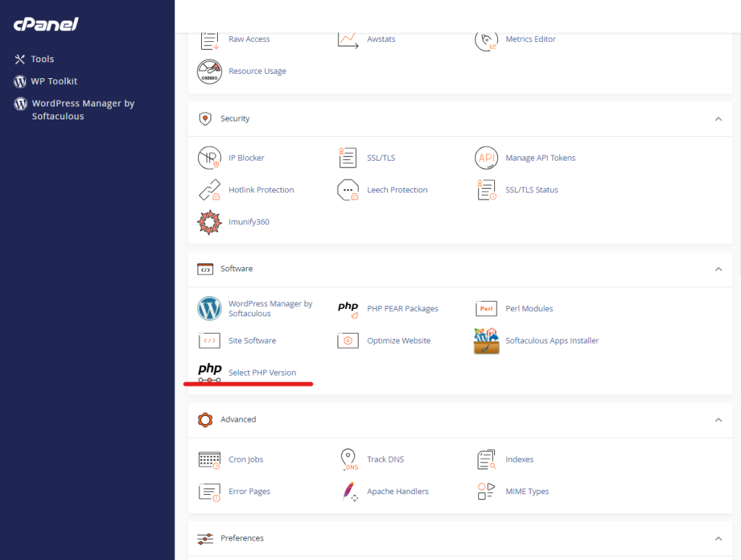Open Tools in the sidebar

click(x=42, y=59)
